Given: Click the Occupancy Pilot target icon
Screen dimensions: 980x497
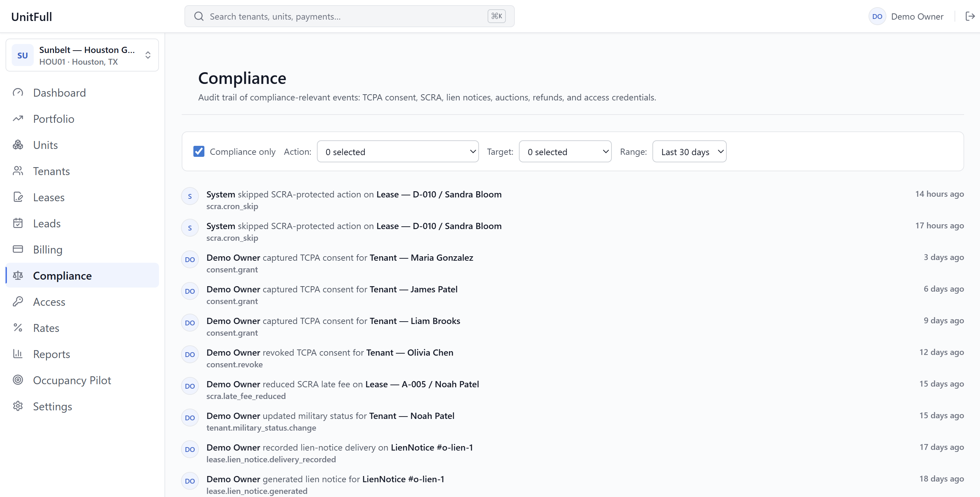Looking at the screenshot, I should point(18,380).
